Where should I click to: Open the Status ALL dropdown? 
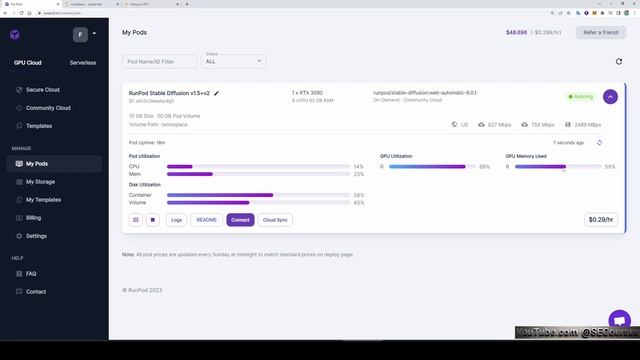click(x=233, y=61)
